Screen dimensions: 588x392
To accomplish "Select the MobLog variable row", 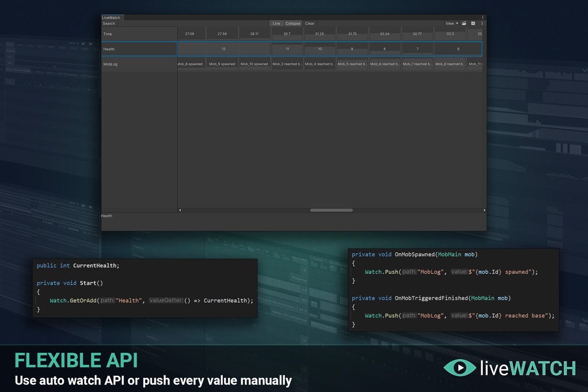I will tap(139, 64).
